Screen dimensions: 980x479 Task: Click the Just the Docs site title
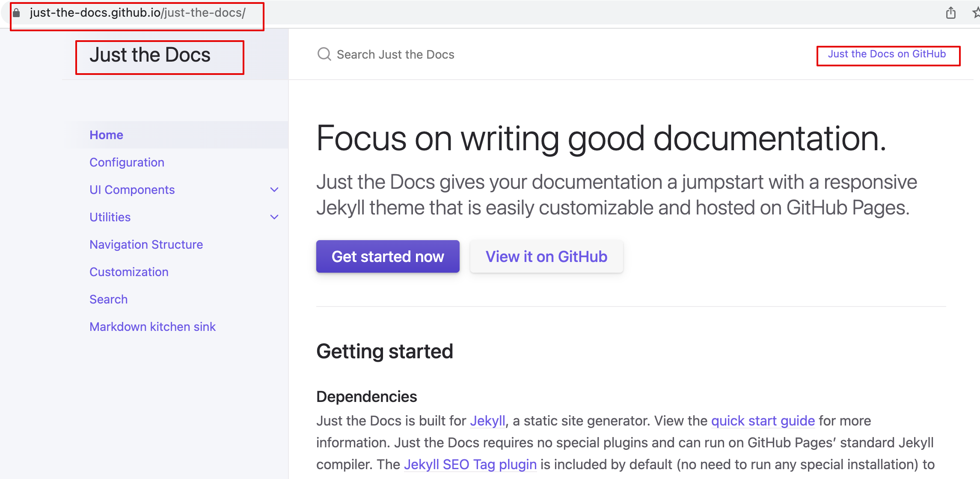click(150, 55)
